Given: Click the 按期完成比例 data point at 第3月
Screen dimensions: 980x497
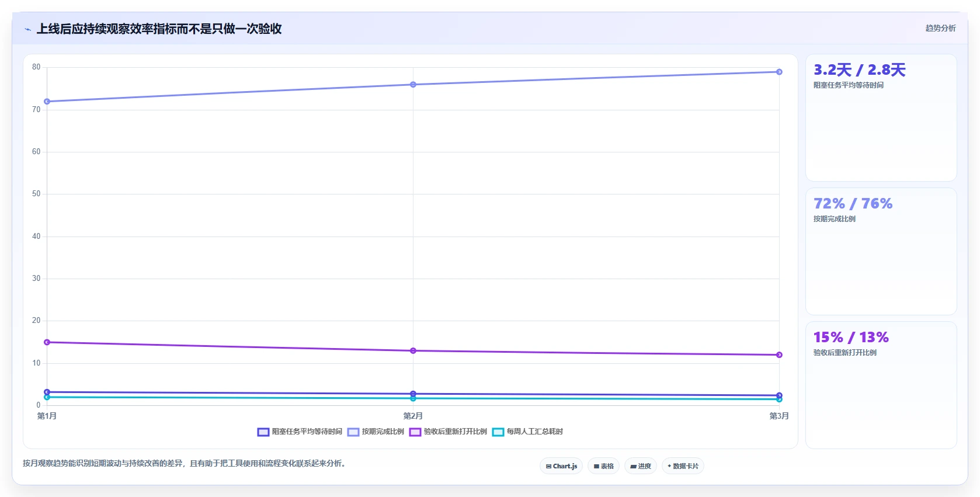Looking at the screenshot, I should click(x=779, y=72).
